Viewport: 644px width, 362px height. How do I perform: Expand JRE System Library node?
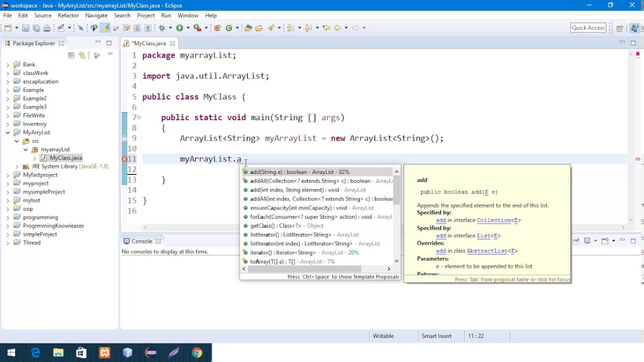click(x=17, y=166)
